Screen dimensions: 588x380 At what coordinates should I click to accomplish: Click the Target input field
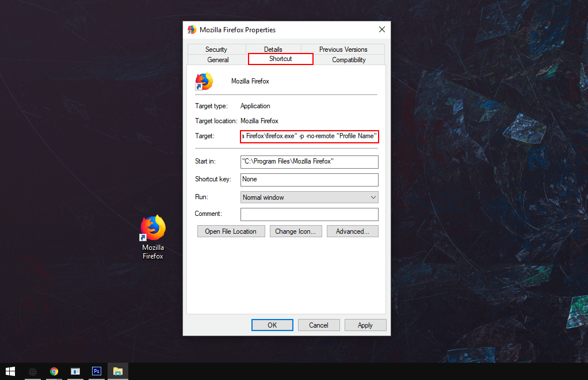coord(310,136)
